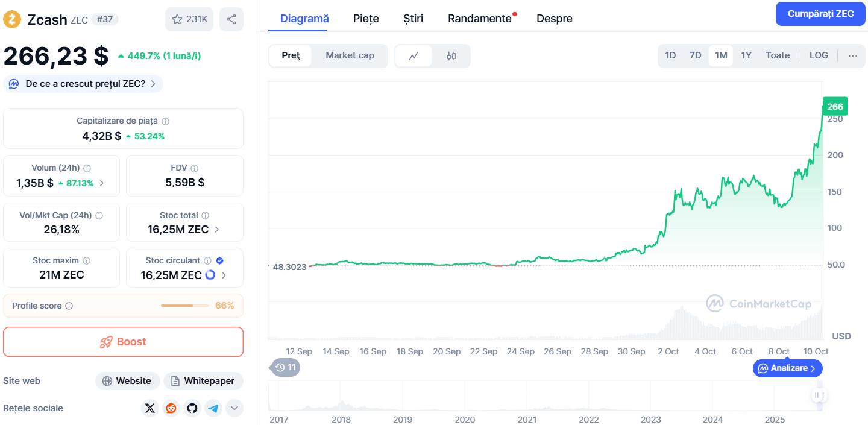Open the GitHub social link
The image size is (868, 425).
pyautogui.click(x=192, y=408)
